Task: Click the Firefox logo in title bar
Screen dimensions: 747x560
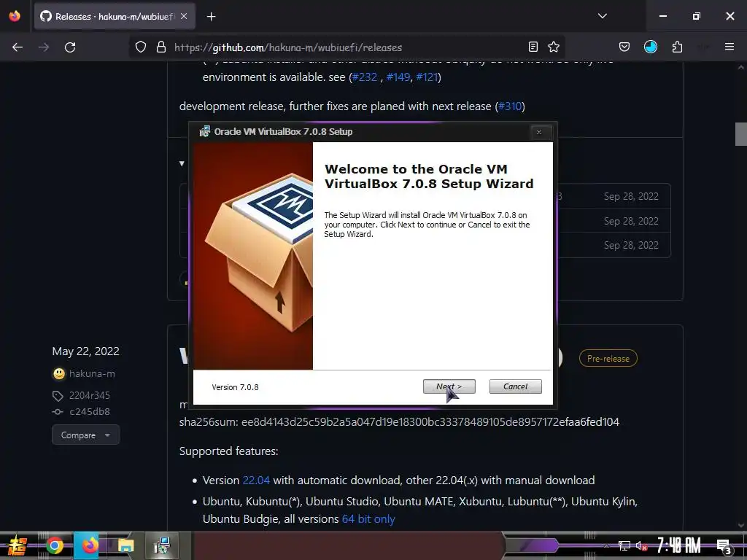Action: click(x=15, y=16)
